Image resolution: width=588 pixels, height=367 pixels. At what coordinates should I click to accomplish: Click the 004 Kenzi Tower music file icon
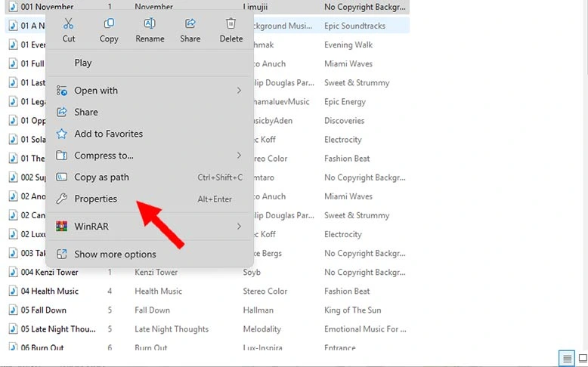[13, 273]
